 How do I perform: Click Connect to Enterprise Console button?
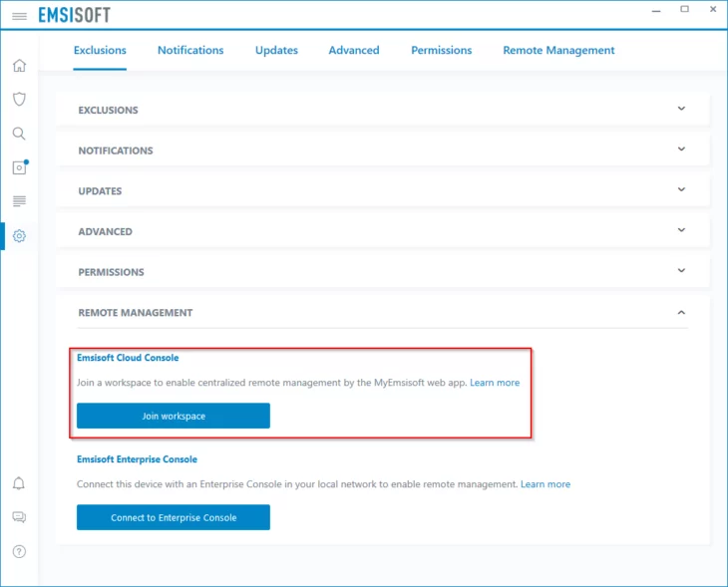pyautogui.click(x=174, y=517)
